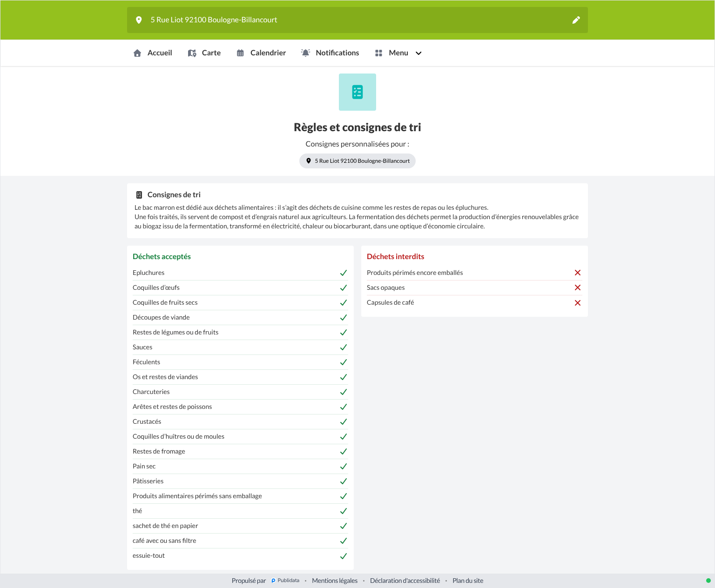Click the Publidata link in the footer
This screenshot has height=588, width=715.
coord(285,581)
